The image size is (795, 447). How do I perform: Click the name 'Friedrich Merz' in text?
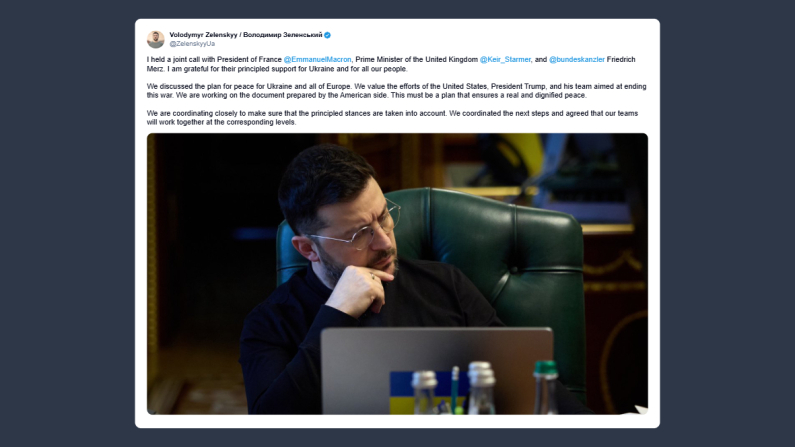click(621, 59)
